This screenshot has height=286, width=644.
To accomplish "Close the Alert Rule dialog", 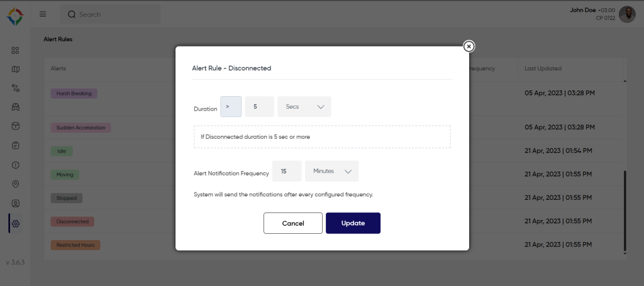I will (469, 46).
